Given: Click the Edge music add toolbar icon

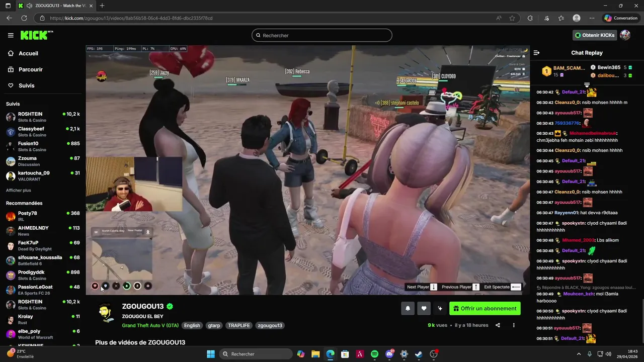Looking at the screenshot, I should (x=546, y=18).
